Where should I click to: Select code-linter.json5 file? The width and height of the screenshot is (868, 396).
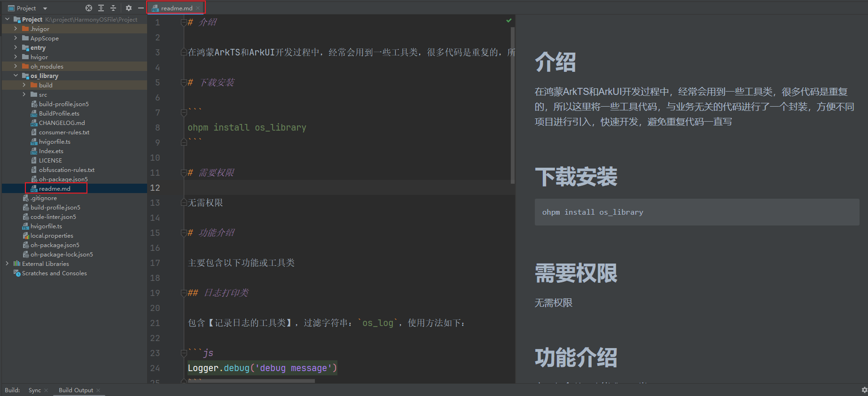pyautogui.click(x=53, y=217)
